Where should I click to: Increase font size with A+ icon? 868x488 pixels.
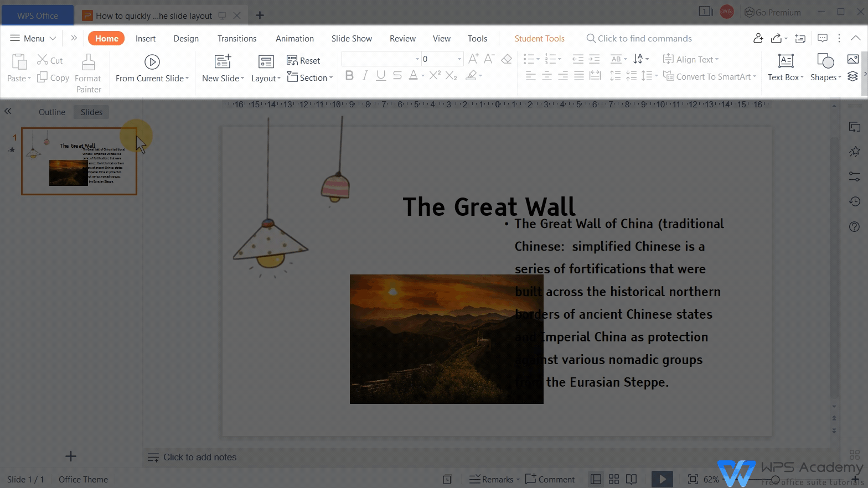tap(473, 59)
